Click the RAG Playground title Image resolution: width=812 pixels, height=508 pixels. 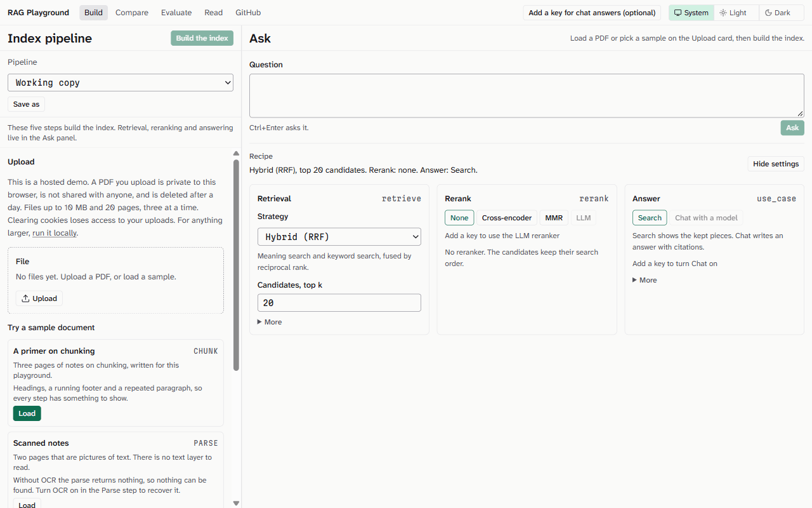(x=38, y=13)
